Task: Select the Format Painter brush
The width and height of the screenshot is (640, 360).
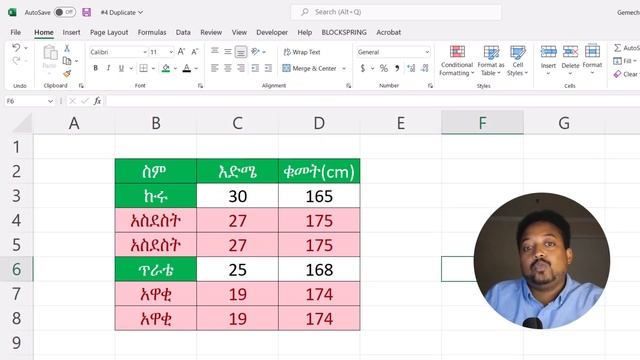Action: click(x=67, y=73)
